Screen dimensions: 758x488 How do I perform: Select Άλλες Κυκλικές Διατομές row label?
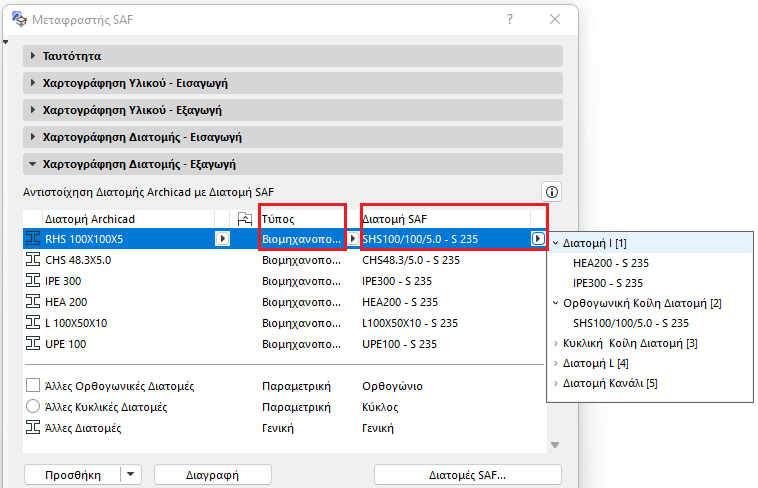click(106, 407)
